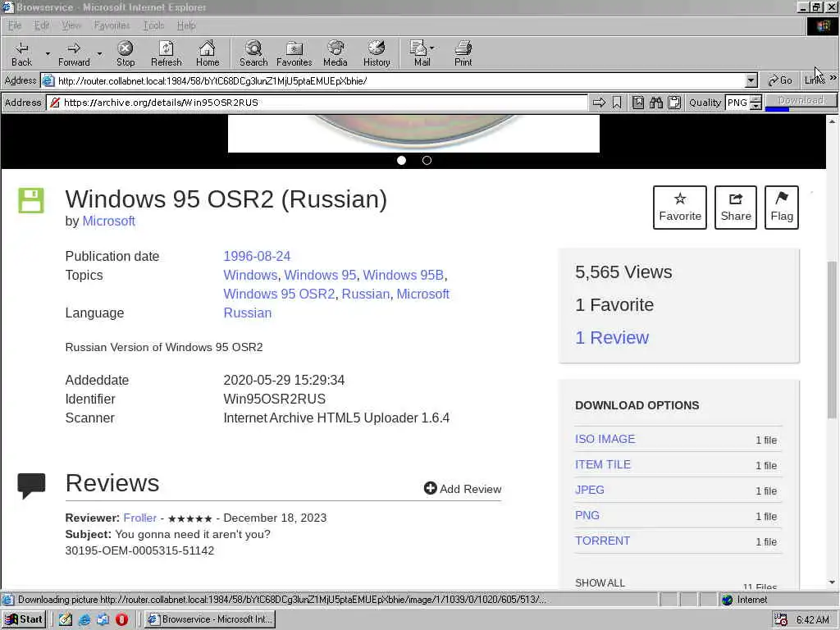Click the scrollbar up arrow
The height and width of the screenshot is (630, 840).
tap(832, 121)
